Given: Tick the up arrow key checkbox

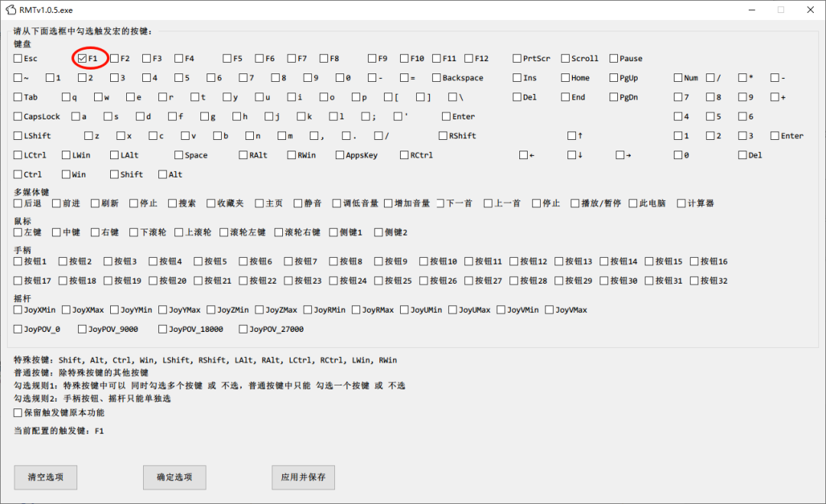Looking at the screenshot, I should pyautogui.click(x=572, y=136).
